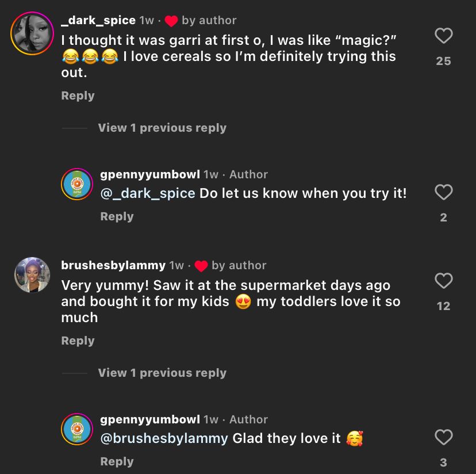The height and width of the screenshot is (474, 476).
Task: Like brushesbylammy's Very yummy comment
Action: tap(443, 281)
